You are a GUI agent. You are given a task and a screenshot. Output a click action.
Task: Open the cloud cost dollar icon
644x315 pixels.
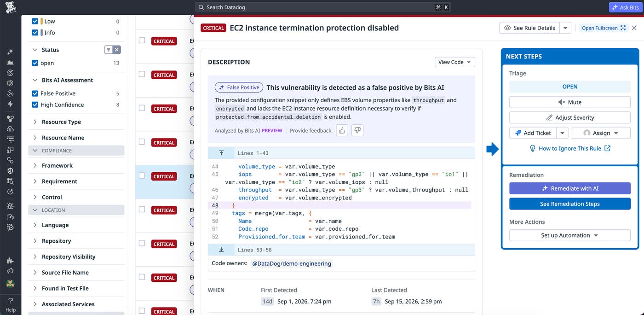10,129
